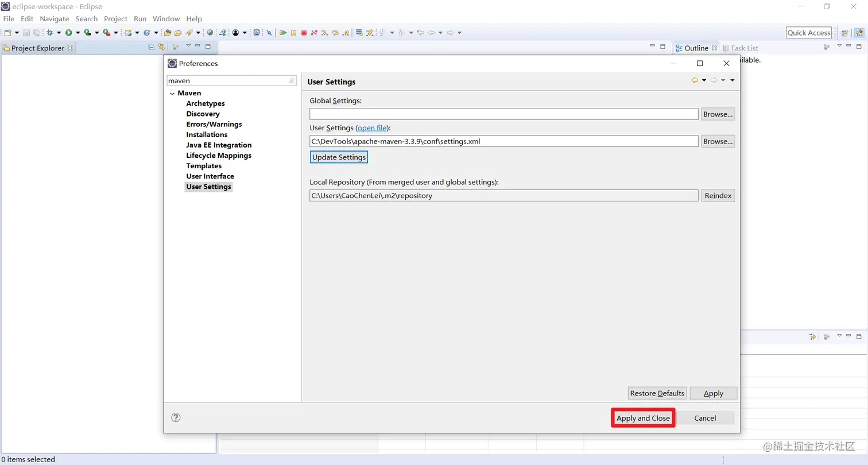Open the New wizard dropdown arrow
868x465 pixels.
(17, 33)
